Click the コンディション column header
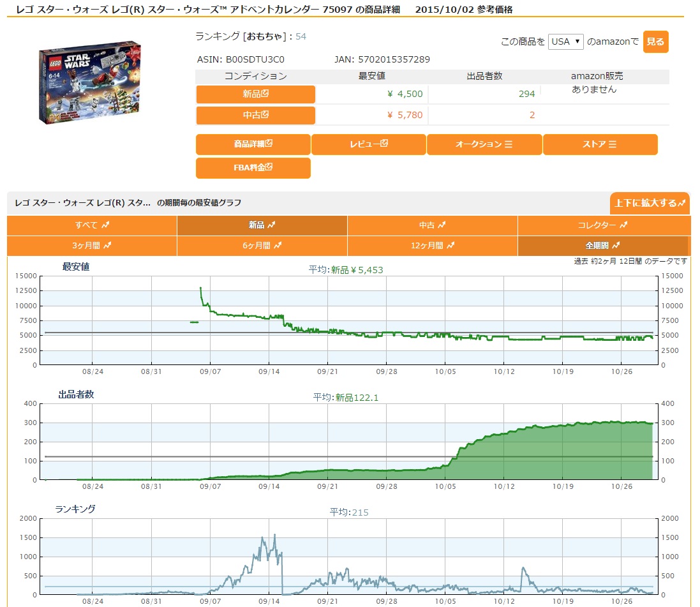700x607 pixels. click(255, 76)
